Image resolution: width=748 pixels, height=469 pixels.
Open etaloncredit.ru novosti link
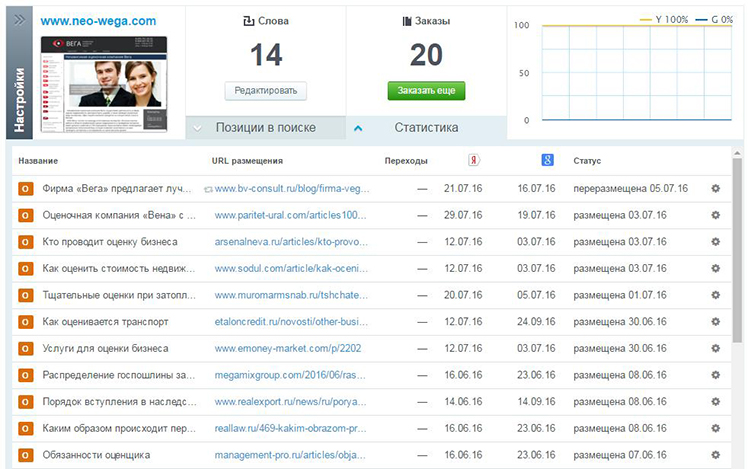pyautogui.click(x=291, y=322)
